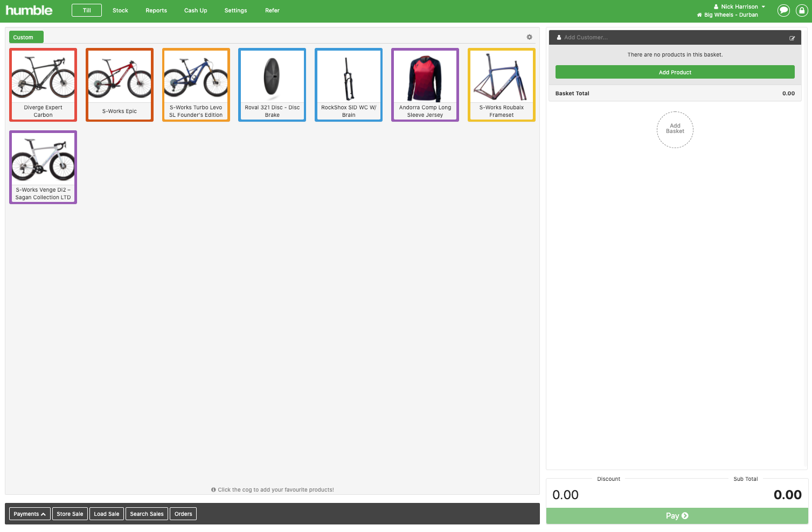The width and height of the screenshot is (812, 532).
Task: Click the Big Wheels - Durban store label
Action: point(727,15)
